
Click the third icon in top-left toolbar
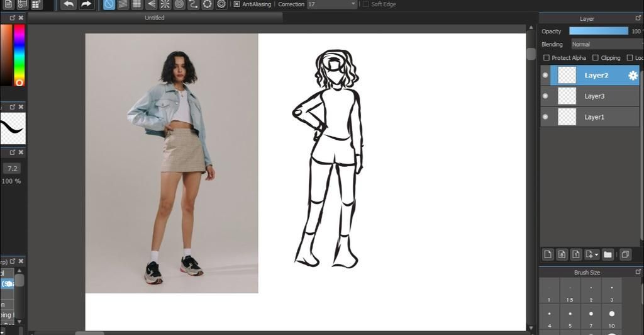tap(36, 4)
